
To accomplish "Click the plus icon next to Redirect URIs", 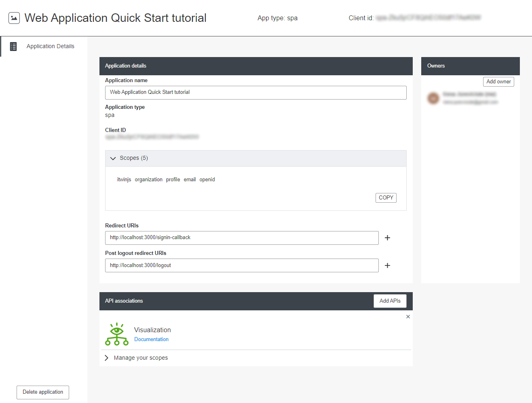I will click(387, 238).
